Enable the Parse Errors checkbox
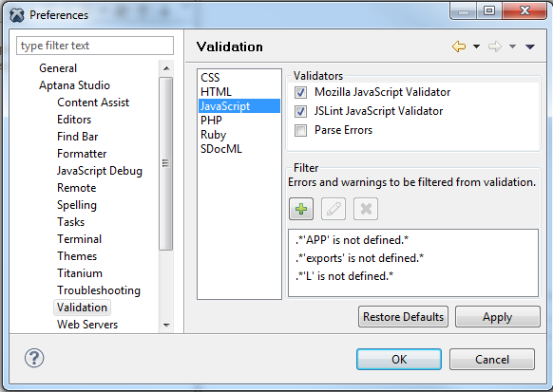The width and height of the screenshot is (553, 392). pyautogui.click(x=300, y=131)
